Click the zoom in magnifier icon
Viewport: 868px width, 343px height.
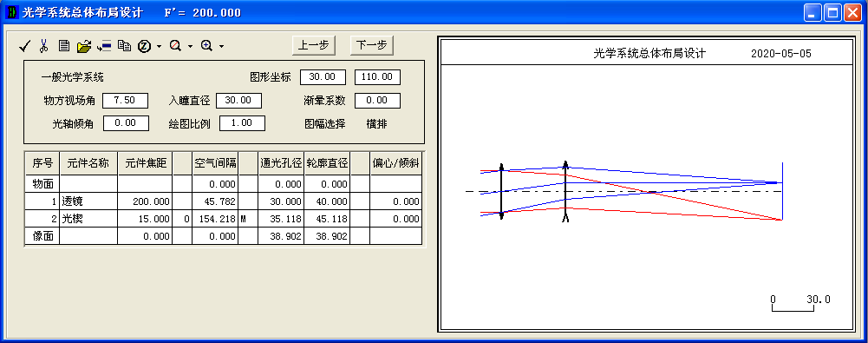coord(206,47)
